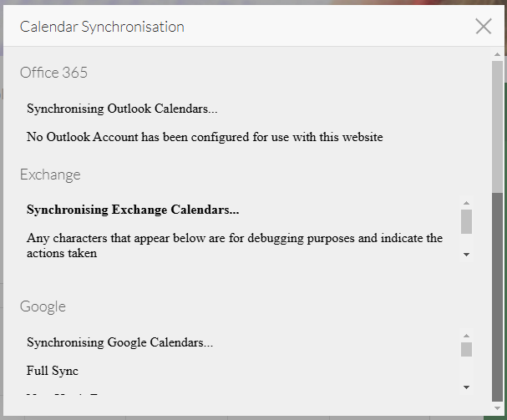Click the Google log scrollbar thumb
Screen dimensions: 507x420
tap(466, 349)
